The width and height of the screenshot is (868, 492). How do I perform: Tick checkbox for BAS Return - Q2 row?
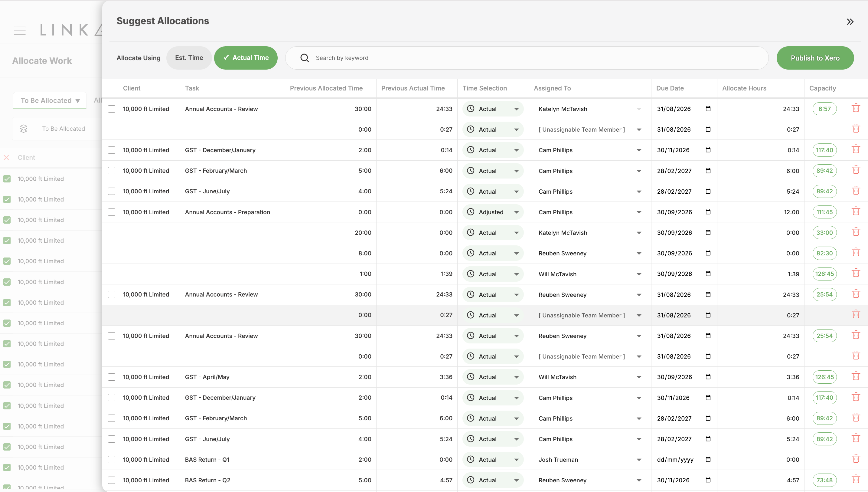click(x=112, y=480)
